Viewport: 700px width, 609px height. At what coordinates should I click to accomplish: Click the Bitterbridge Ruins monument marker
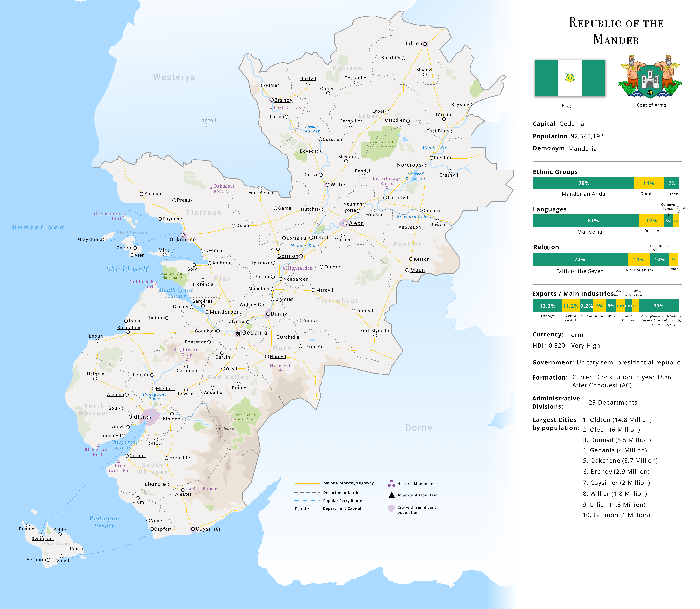pos(387,188)
